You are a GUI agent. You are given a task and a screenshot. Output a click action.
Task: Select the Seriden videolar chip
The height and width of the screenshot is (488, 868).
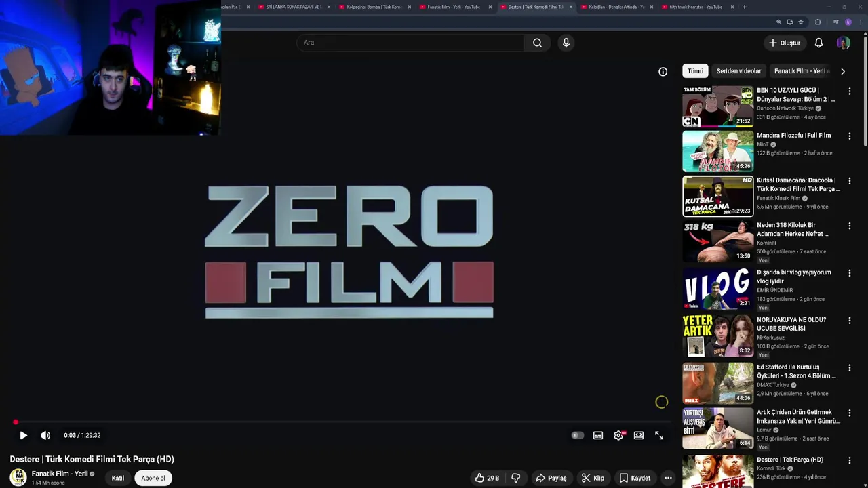(x=738, y=71)
